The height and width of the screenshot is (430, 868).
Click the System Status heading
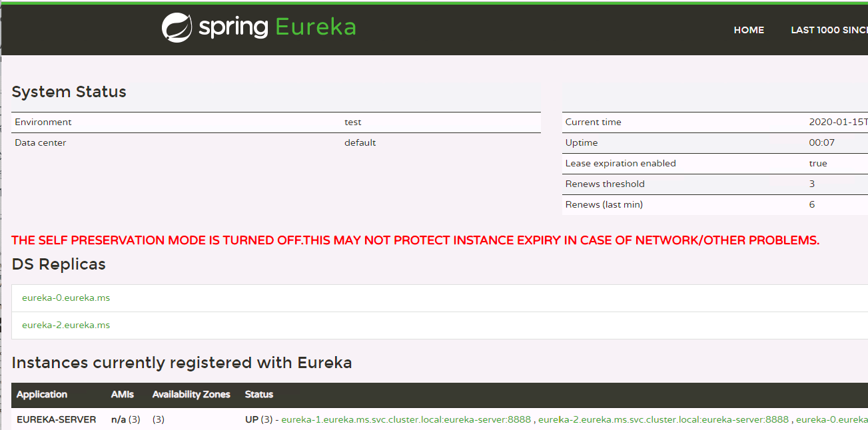[x=69, y=92]
